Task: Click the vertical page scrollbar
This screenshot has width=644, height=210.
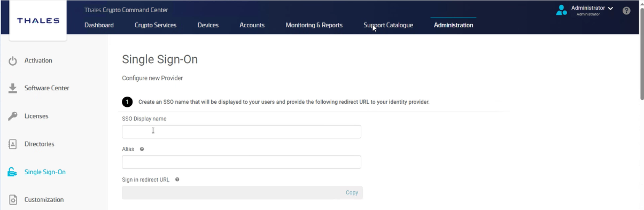Action: pos(641,53)
